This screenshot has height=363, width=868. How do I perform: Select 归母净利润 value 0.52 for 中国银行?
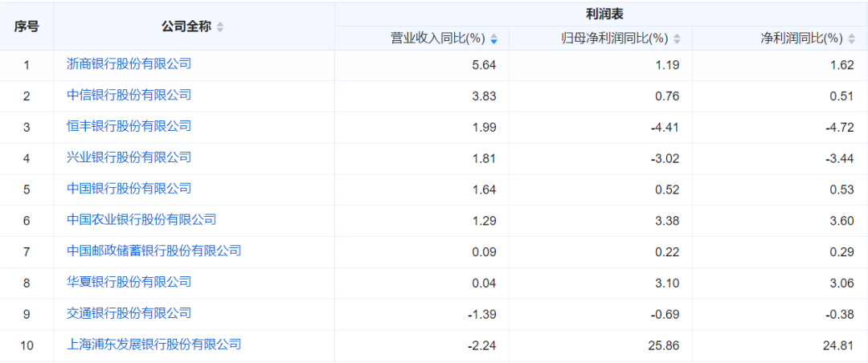point(667,190)
